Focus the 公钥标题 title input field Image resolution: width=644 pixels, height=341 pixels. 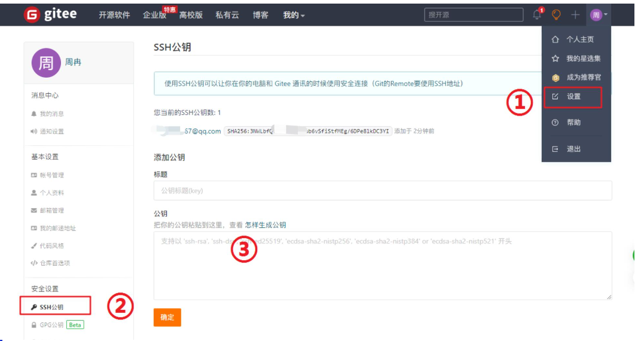tap(383, 191)
